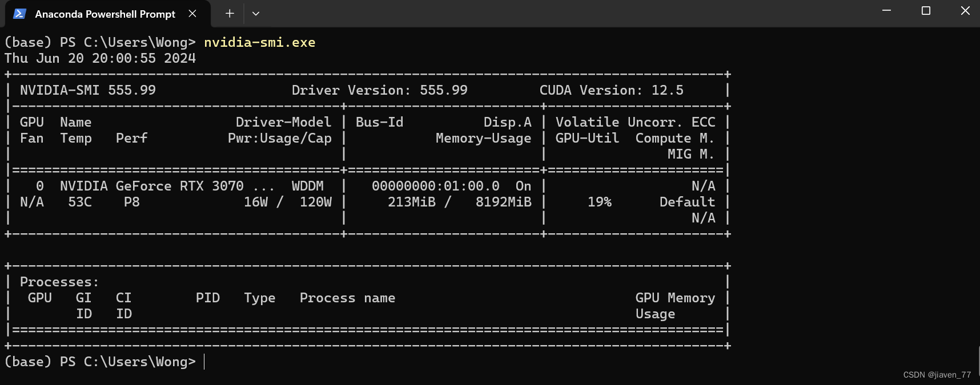The image size is (980, 385).
Task: Click the 213MiB memory used value
Action: pyautogui.click(x=412, y=202)
